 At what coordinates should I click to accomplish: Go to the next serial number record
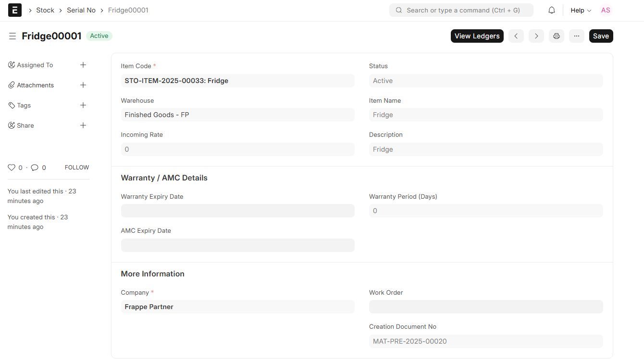pos(536,36)
